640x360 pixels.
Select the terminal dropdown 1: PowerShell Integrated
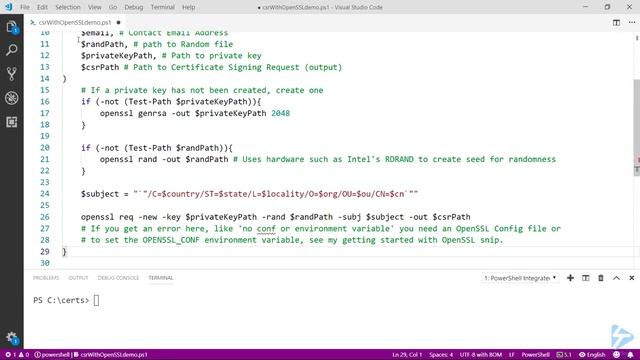(x=520, y=278)
